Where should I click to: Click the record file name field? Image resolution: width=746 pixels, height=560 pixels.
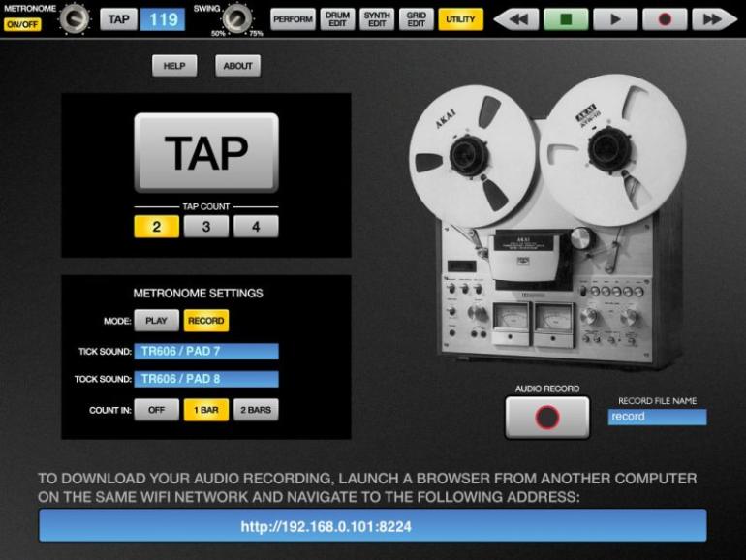[658, 417]
